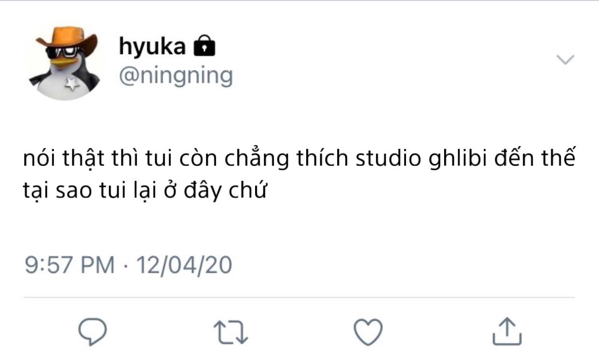Click the sheriff star on penguin avatar
This screenshot has width=599, height=364.
pos(72,84)
